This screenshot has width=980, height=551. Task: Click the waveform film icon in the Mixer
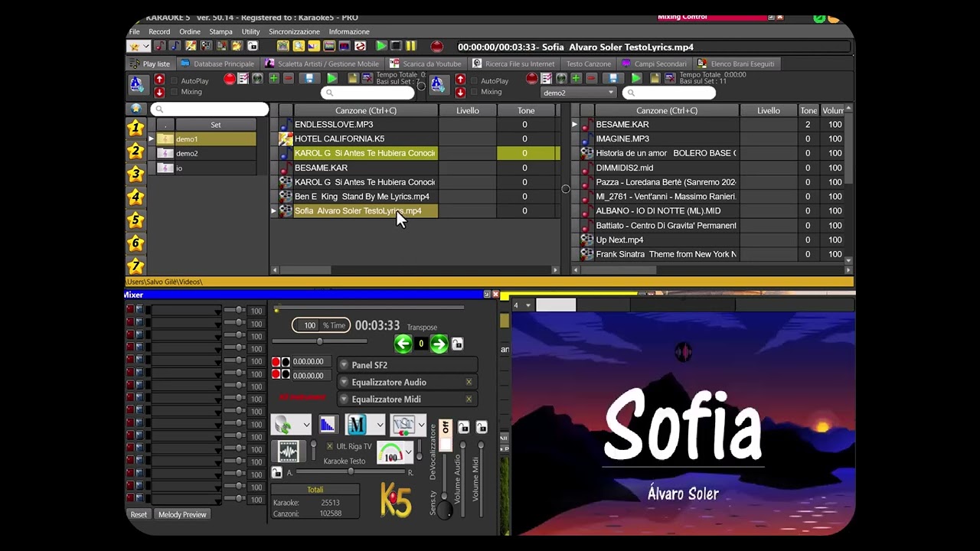pos(288,451)
